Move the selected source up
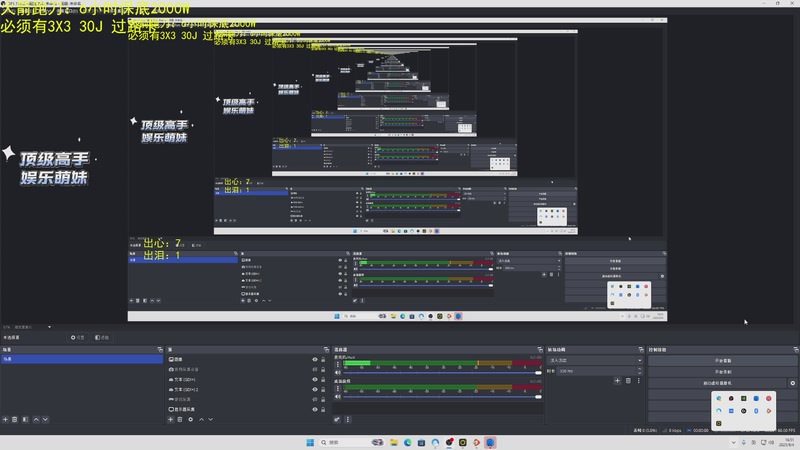Image resolution: width=800 pixels, height=450 pixels. tap(201, 419)
